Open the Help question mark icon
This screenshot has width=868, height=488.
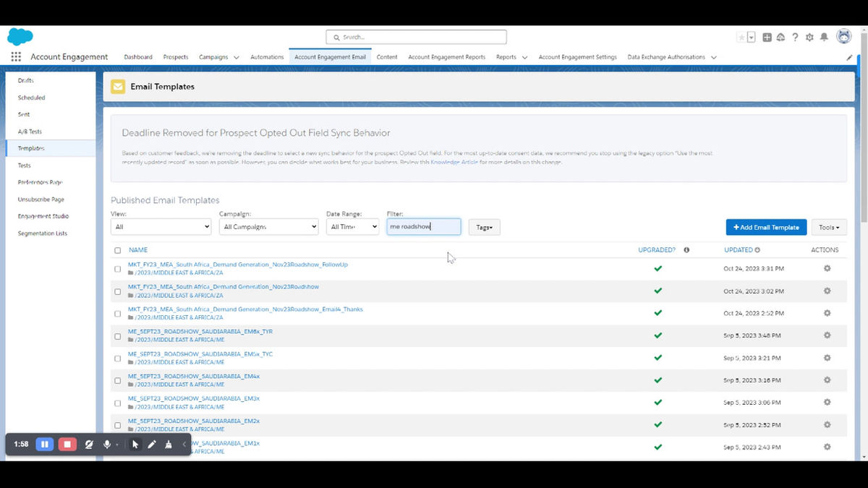coord(795,38)
